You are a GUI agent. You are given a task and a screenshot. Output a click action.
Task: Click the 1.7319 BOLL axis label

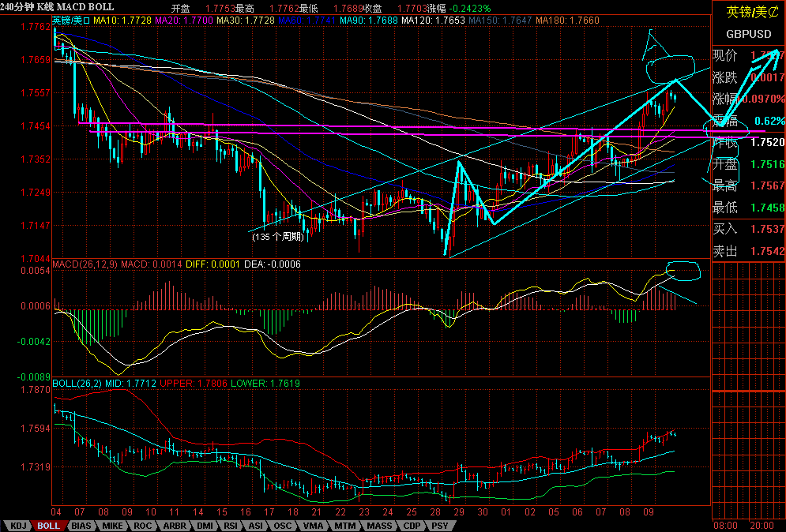pos(36,466)
